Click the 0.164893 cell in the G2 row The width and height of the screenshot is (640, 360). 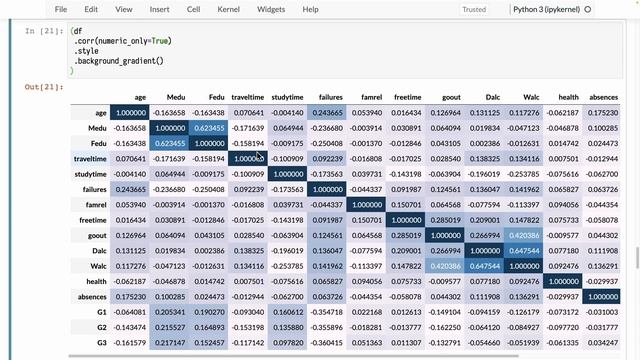click(209, 327)
